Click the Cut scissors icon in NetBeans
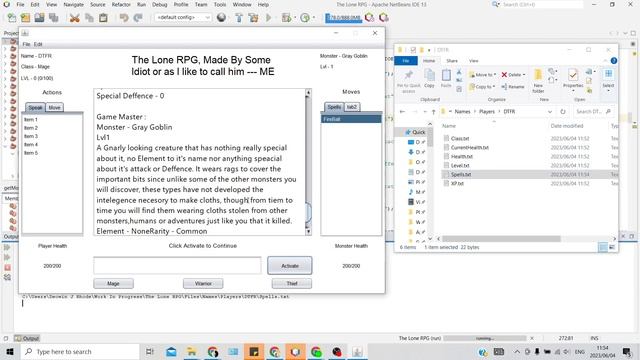 pyautogui.click(x=74, y=18)
